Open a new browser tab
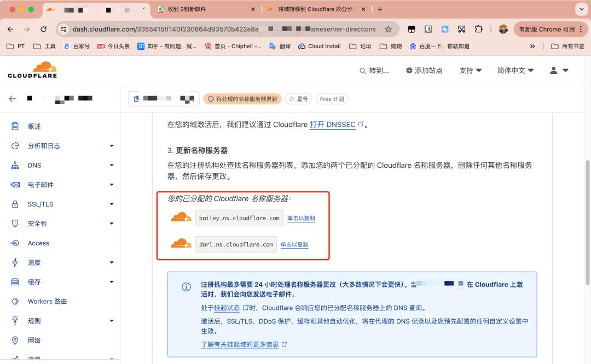Screen dimensions: 591x364 [380, 9]
